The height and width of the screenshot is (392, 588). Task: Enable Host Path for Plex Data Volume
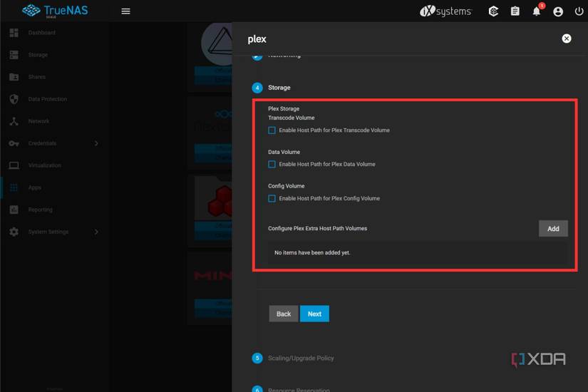click(x=272, y=165)
